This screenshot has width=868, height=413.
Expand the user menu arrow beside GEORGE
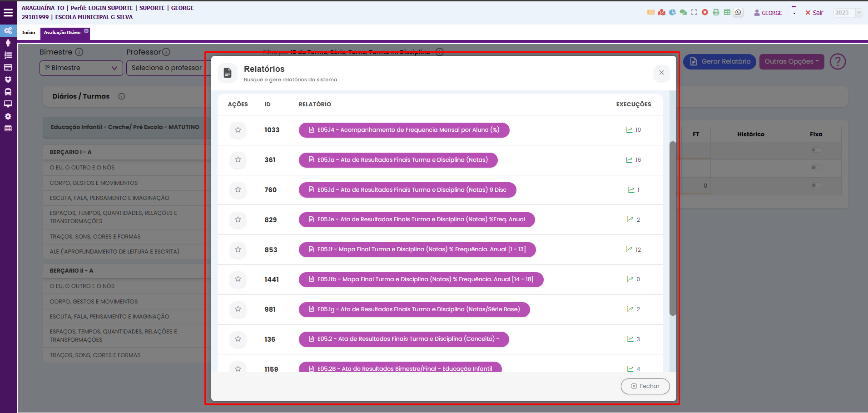(794, 13)
